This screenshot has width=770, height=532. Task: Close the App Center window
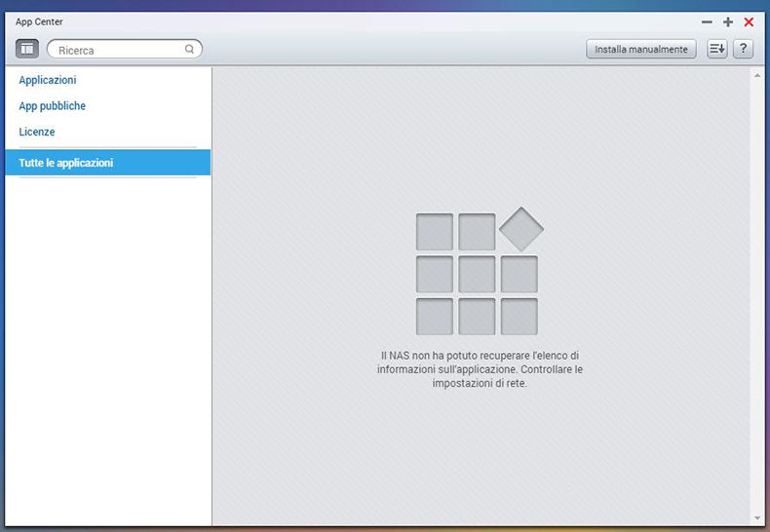pyautogui.click(x=749, y=21)
